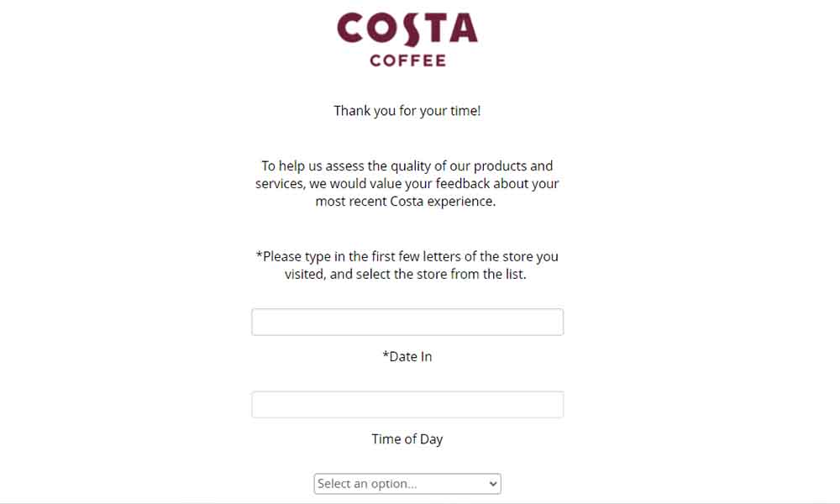Click the store selection instruction text

pyautogui.click(x=407, y=265)
